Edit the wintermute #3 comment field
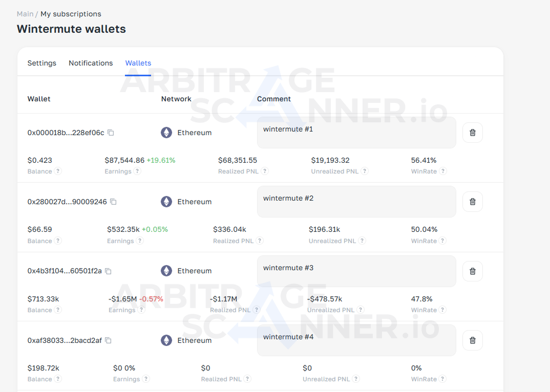 coord(356,271)
